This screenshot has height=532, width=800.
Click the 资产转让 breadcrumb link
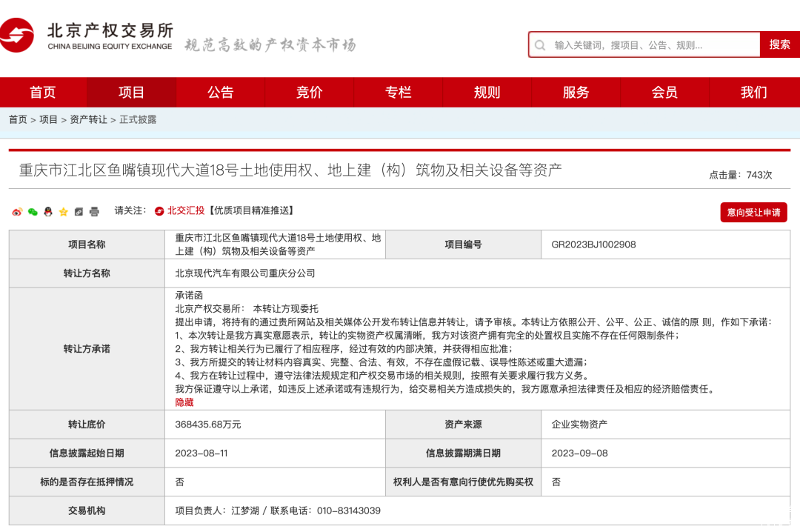click(88, 119)
